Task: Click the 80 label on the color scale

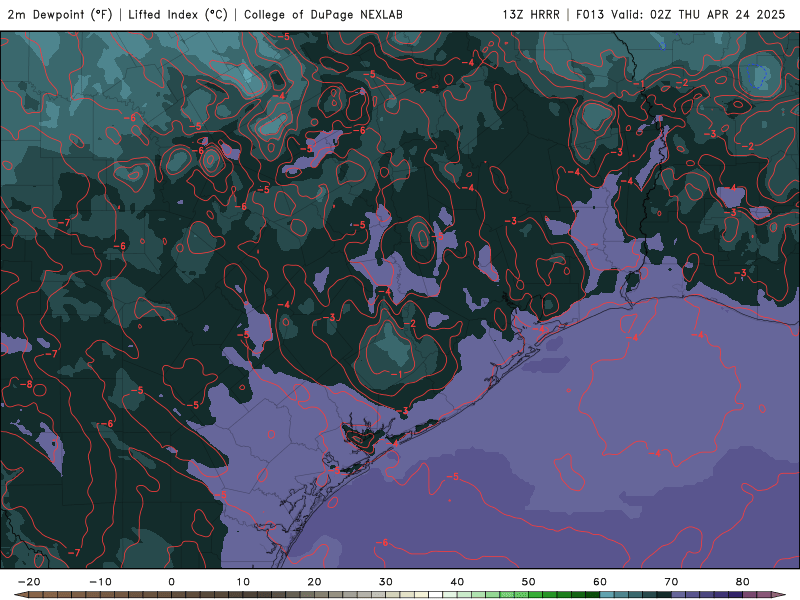Action: click(x=743, y=582)
